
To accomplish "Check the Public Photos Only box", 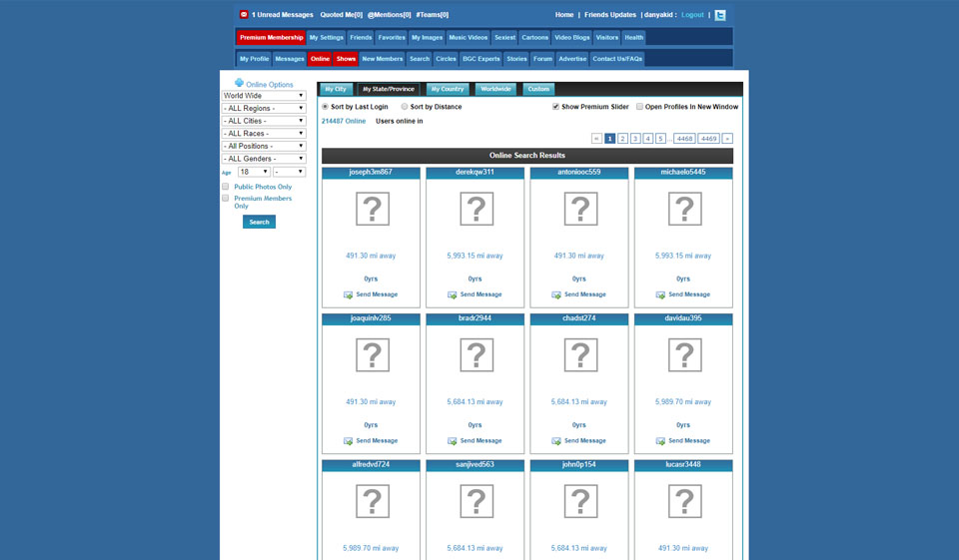I will pyautogui.click(x=226, y=187).
